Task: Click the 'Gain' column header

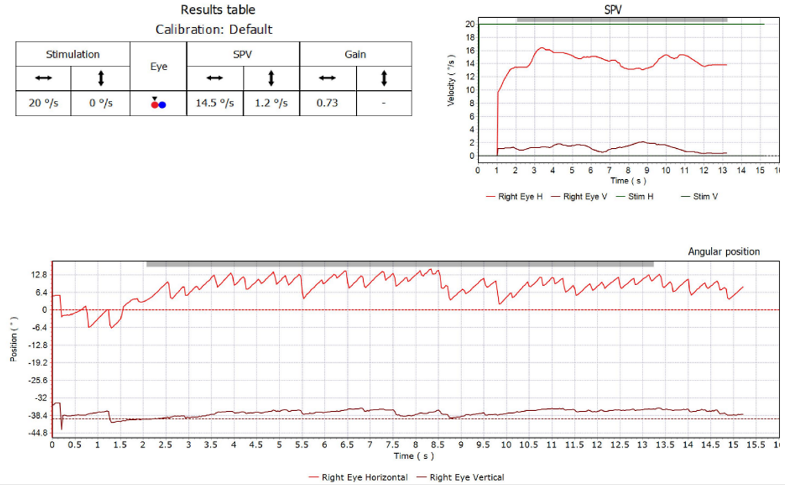Action: pyautogui.click(x=355, y=54)
